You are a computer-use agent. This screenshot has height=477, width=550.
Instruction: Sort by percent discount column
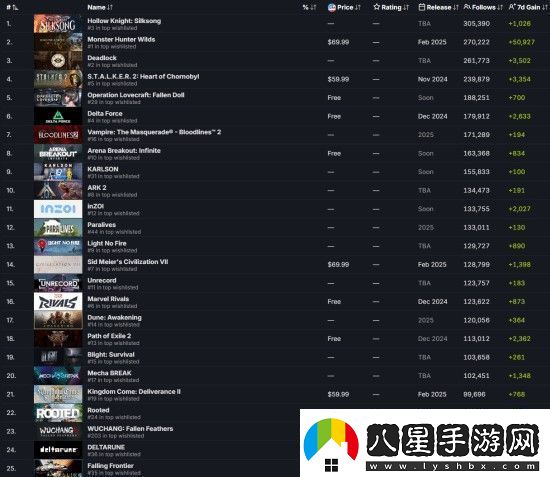click(309, 7)
